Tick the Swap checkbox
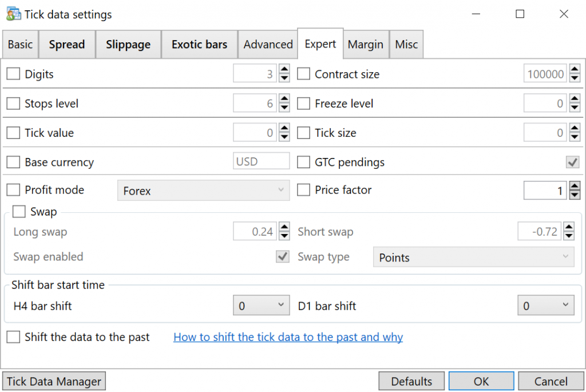586x392 pixels. pos(19,212)
